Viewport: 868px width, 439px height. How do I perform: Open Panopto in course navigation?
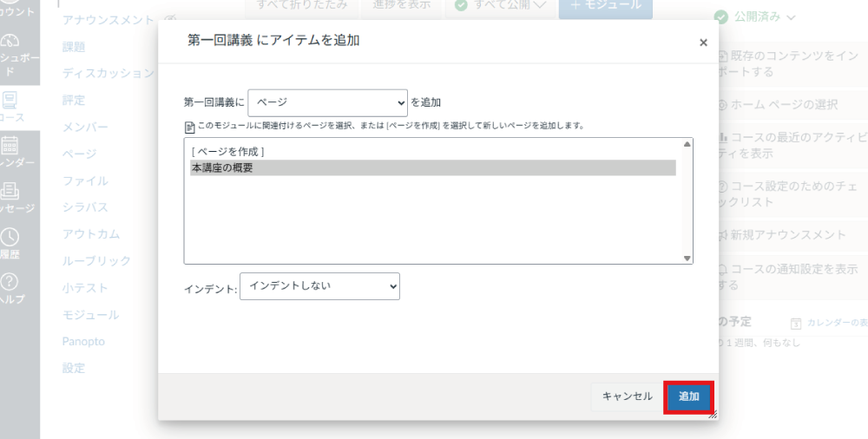(83, 342)
